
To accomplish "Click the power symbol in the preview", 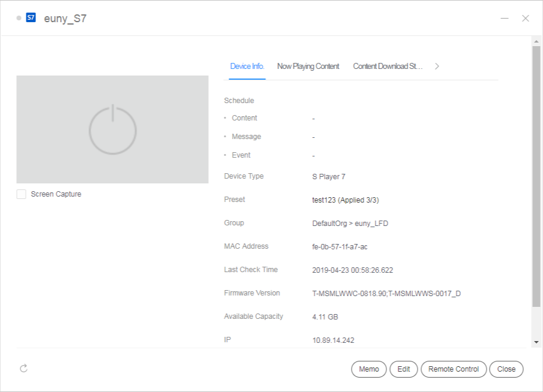I will (113, 129).
